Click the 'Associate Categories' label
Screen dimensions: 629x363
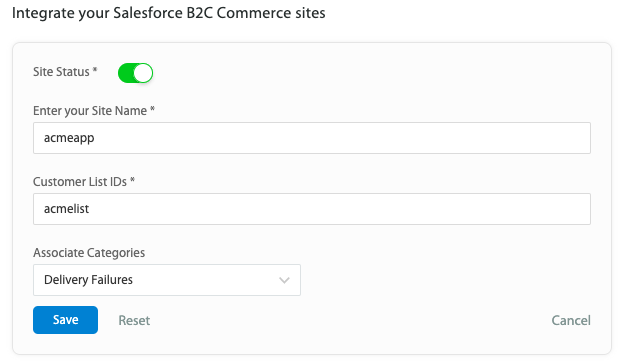point(89,253)
